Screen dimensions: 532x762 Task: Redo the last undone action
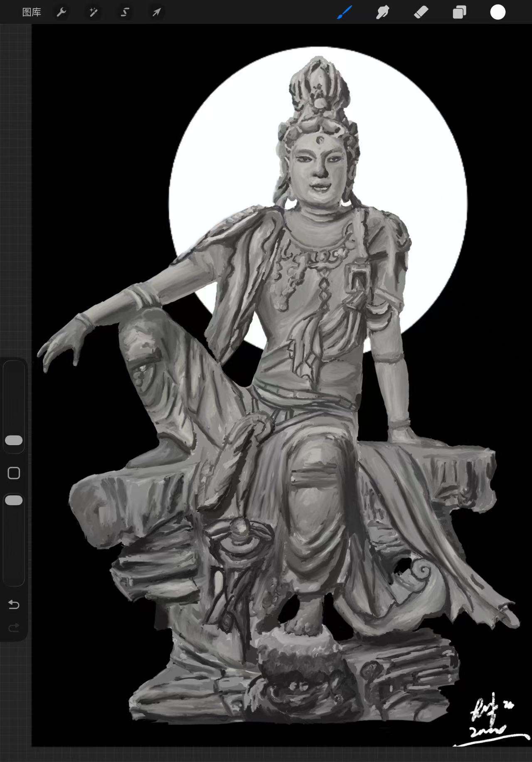(14, 627)
